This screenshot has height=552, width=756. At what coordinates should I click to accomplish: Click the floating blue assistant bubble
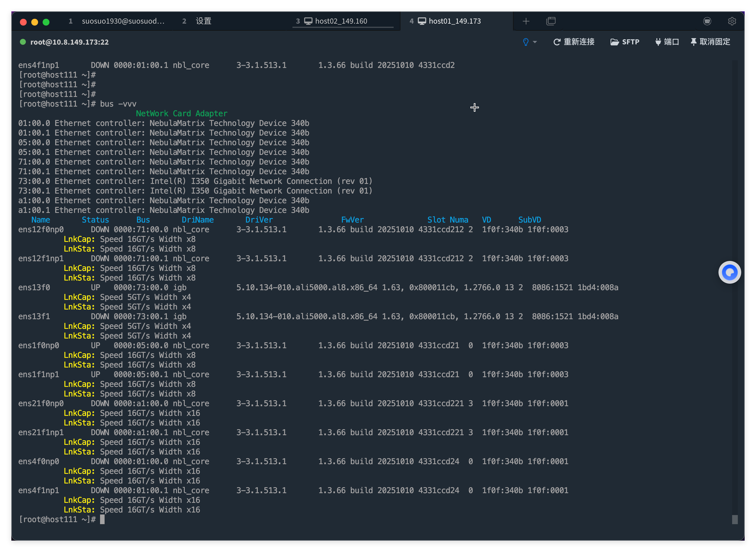click(729, 272)
